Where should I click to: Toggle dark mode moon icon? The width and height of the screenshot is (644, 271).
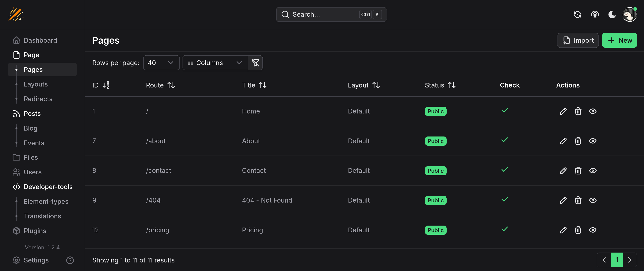pyautogui.click(x=612, y=14)
